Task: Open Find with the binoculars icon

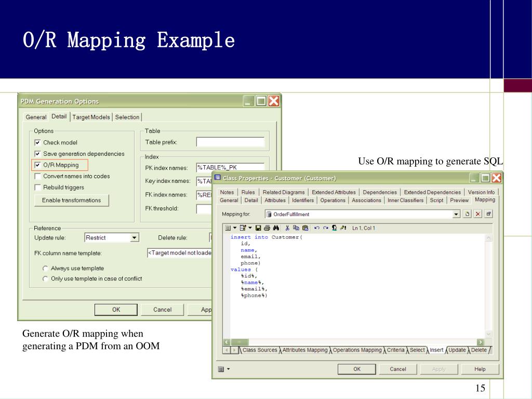Action: click(276, 228)
